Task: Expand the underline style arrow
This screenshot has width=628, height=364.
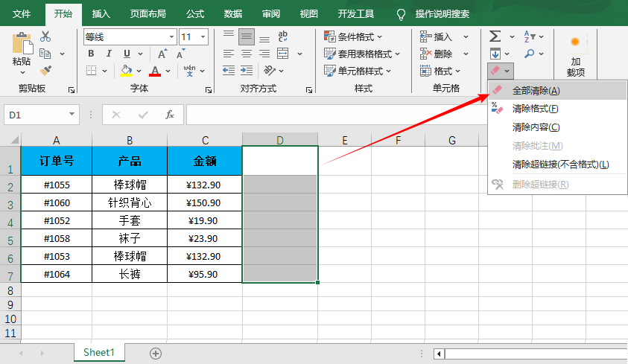Action: pyautogui.click(x=141, y=54)
